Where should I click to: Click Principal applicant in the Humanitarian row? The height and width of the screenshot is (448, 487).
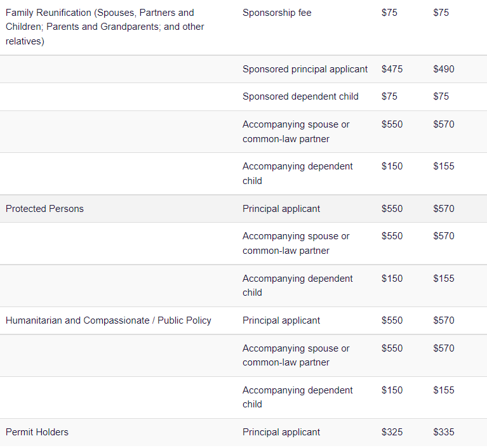point(281,320)
